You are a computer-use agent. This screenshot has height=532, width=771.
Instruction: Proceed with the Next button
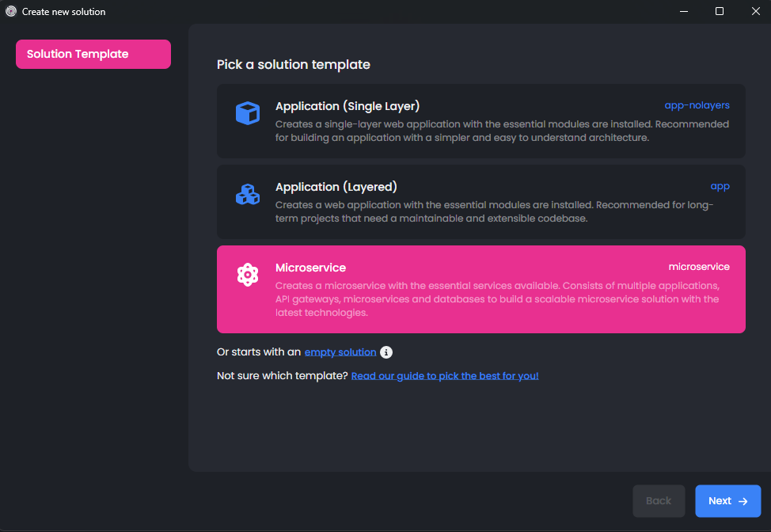tap(727, 501)
